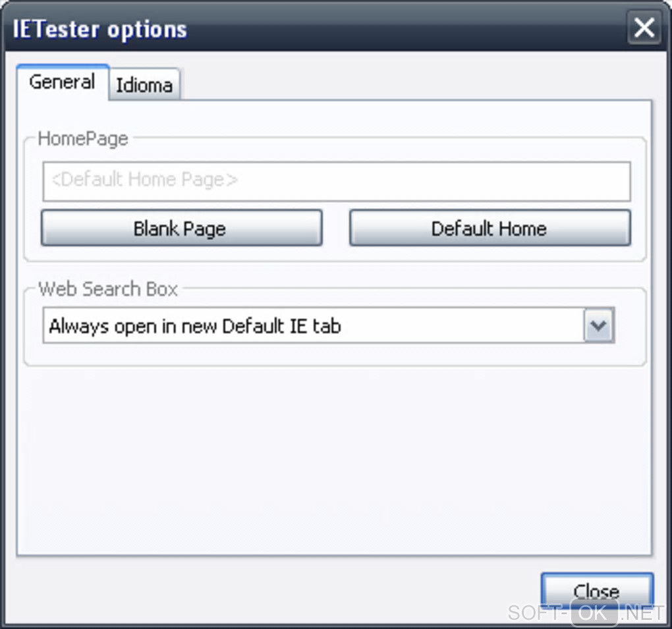Click the '<Default Home Page>' placeholder text
The image size is (672, 629).
tap(144, 180)
